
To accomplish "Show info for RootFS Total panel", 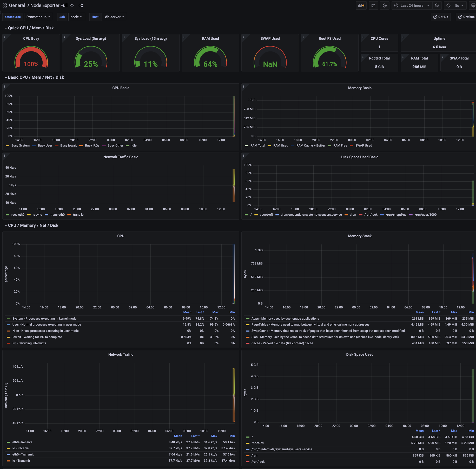I will point(363,57).
